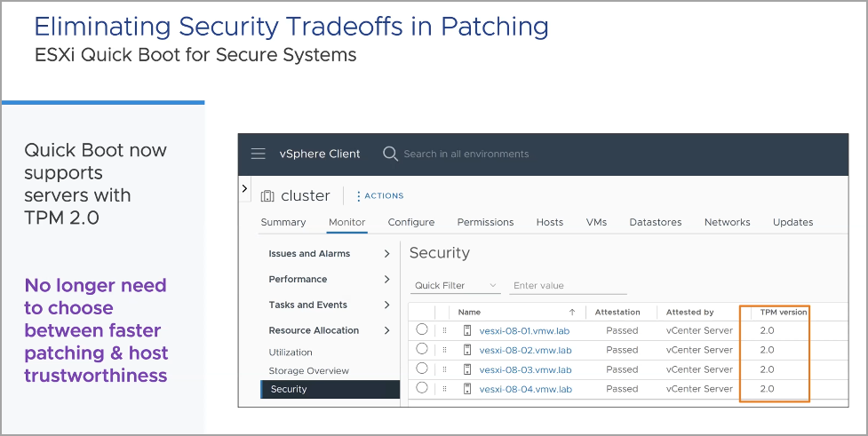Click the cluster object icon

(267, 196)
